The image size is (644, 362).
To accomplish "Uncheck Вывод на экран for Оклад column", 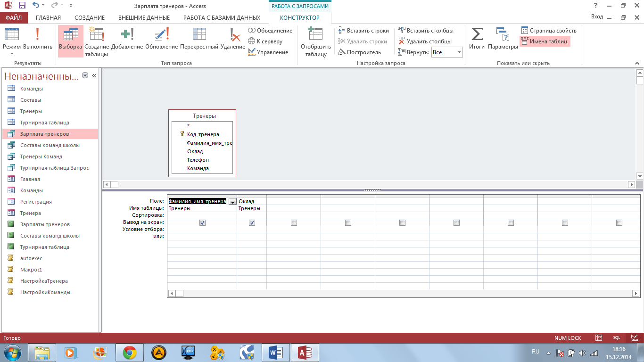I will point(252,222).
